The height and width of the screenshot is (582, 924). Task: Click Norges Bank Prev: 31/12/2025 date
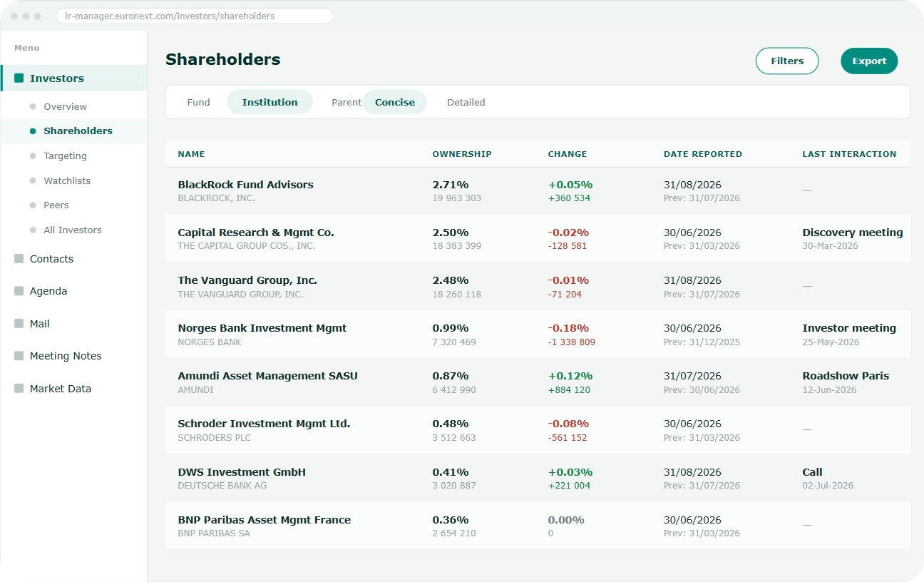702,342
